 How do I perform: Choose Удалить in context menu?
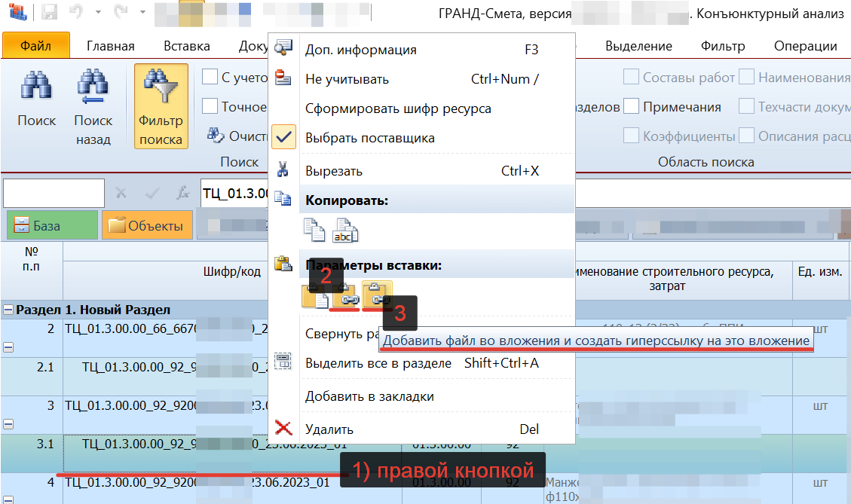pos(421,429)
